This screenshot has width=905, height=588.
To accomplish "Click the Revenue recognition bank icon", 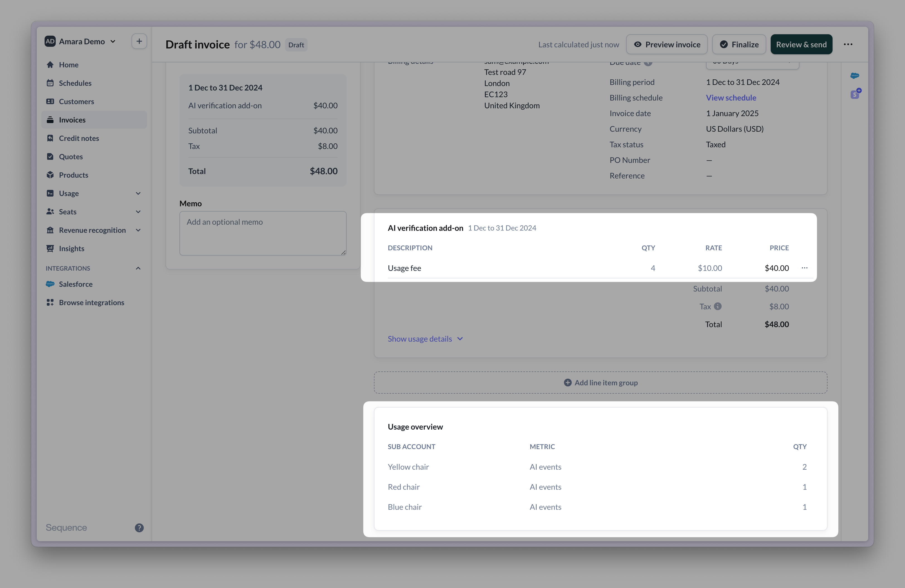I will click(x=50, y=230).
